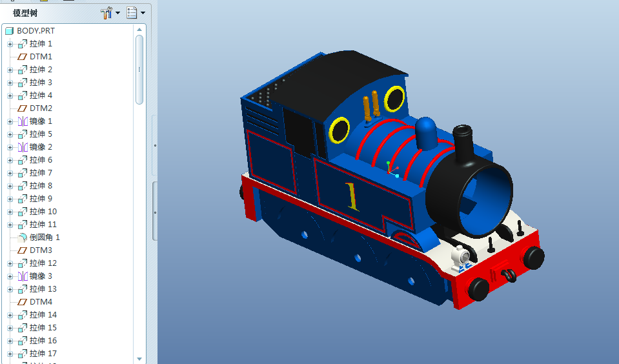Expand the 镜像 2 feature node
Image resolution: width=619 pixels, height=364 pixels.
tap(10, 148)
